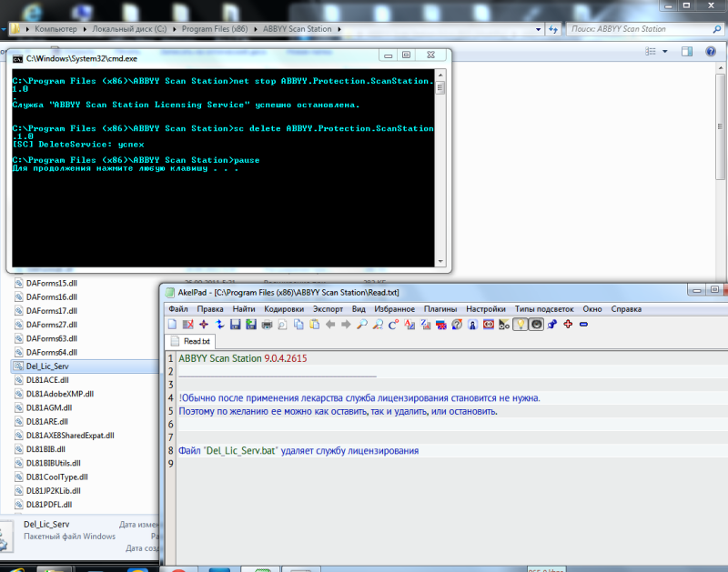The width and height of the screenshot is (728, 572).
Task: Open the Справка menu
Action: pyautogui.click(x=626, y=309)
